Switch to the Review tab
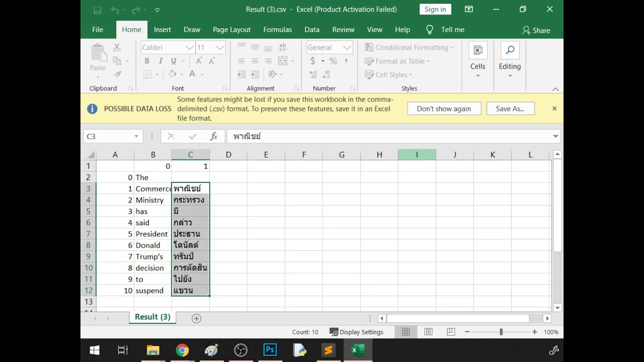This screenshot has width=644, height=362. click(343, 30)
